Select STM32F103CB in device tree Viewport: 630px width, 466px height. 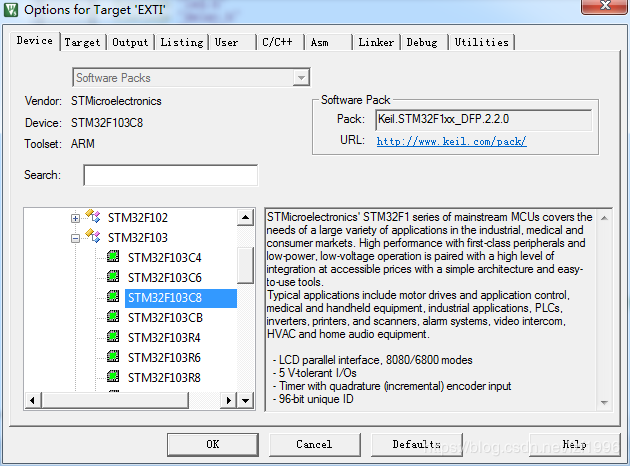(165, 318)
